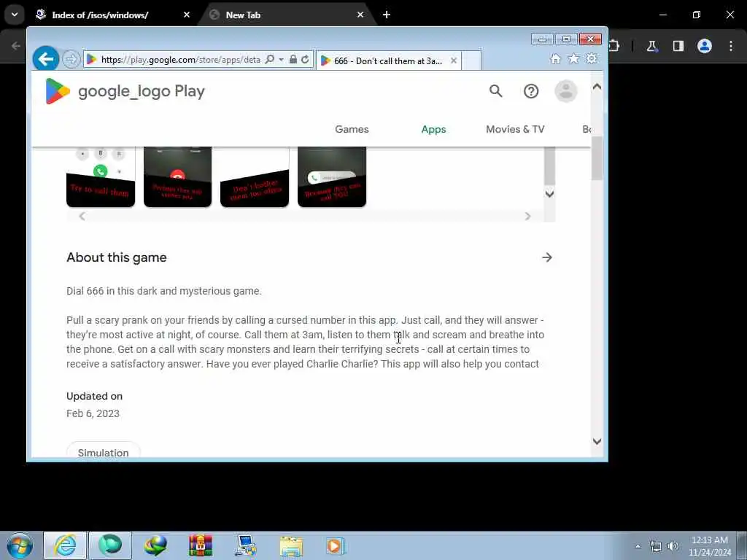This screenshot has height=560, width=747.
Task: Click the IE vertical scrollbar thumb
Action: tap(597, 157)
